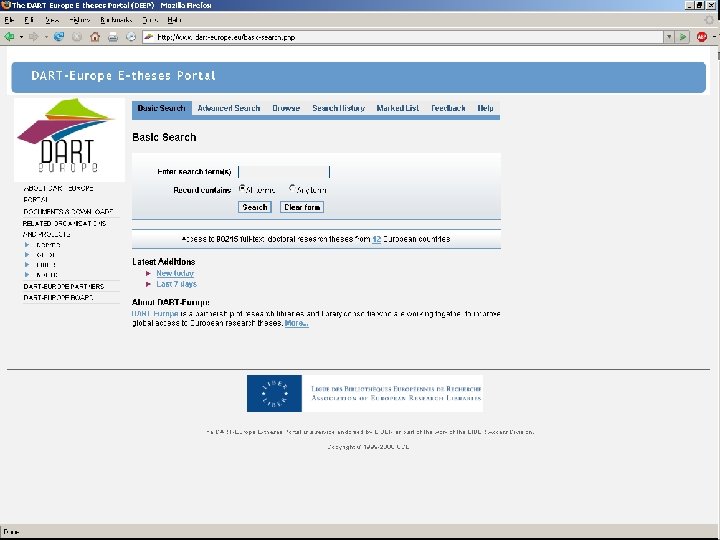This screenshot has width=720, height=540.
Task: Switch to the Basic Search tab
Action: pyautogui.click(x=162, y=108)
